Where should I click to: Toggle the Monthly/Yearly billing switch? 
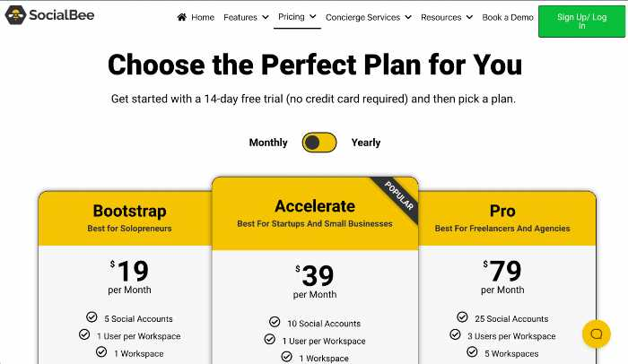tap(319, 143)
